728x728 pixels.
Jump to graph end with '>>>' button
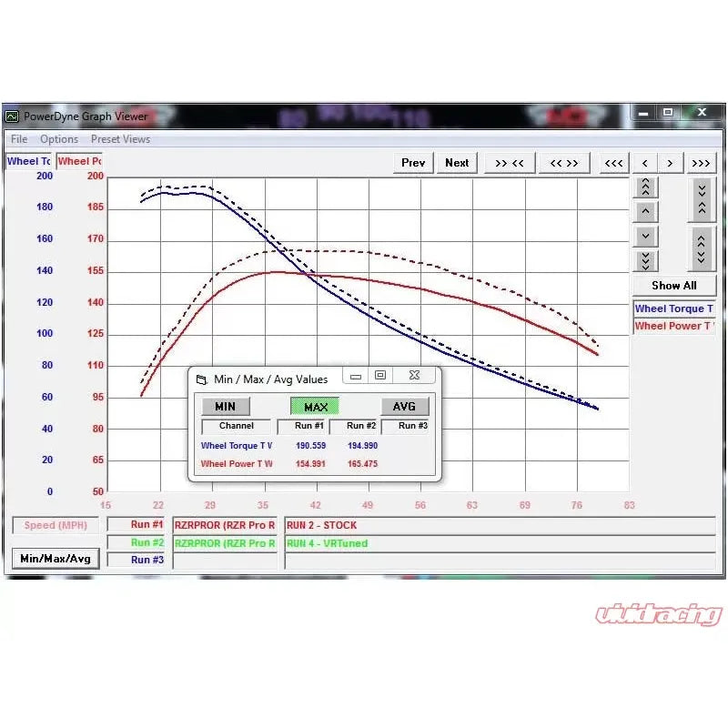click(x=701, y=163)
